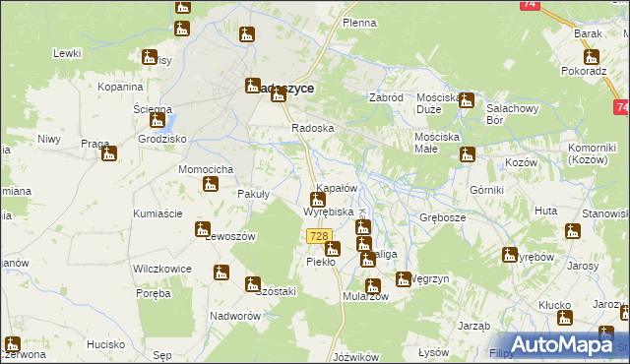
Task: Click the Górniki village label
Action: click(486, 190)
